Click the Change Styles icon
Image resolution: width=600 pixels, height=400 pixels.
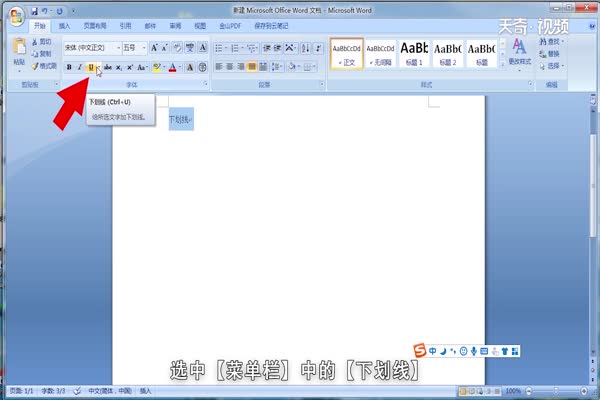pos(520,52)
